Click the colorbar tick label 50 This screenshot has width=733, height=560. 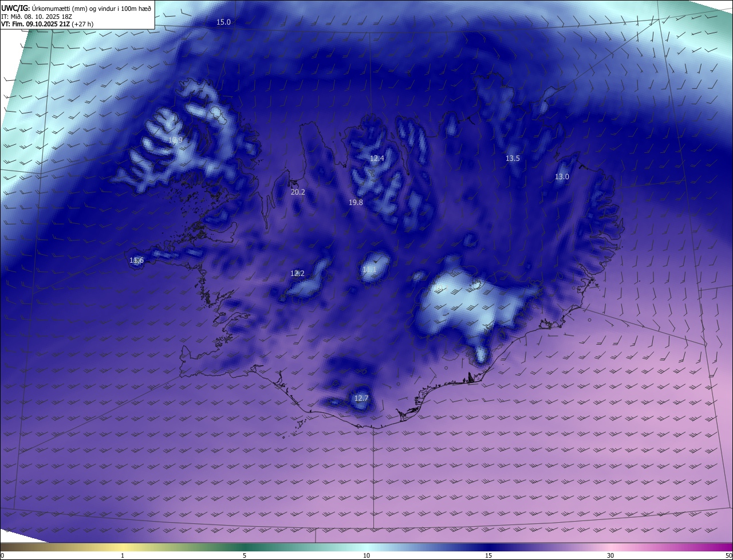point(728,555)
